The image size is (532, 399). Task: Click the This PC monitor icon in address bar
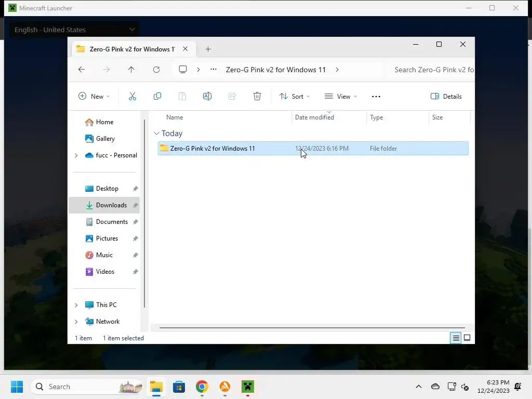183,70
